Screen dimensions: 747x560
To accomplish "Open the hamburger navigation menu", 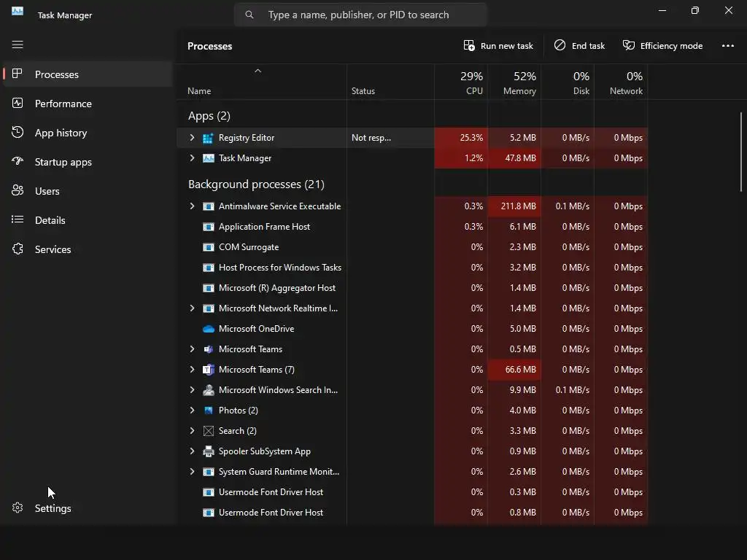I will [18, 44].
